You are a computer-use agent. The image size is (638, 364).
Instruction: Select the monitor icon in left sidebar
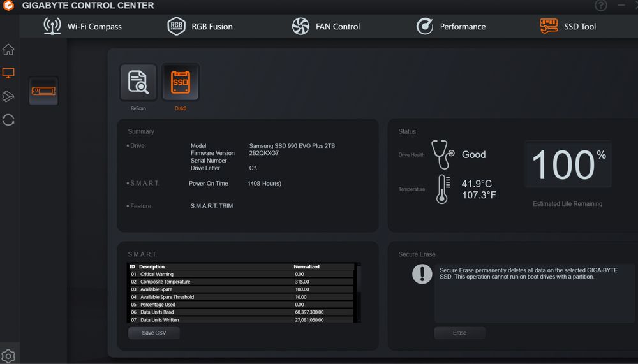8,73
